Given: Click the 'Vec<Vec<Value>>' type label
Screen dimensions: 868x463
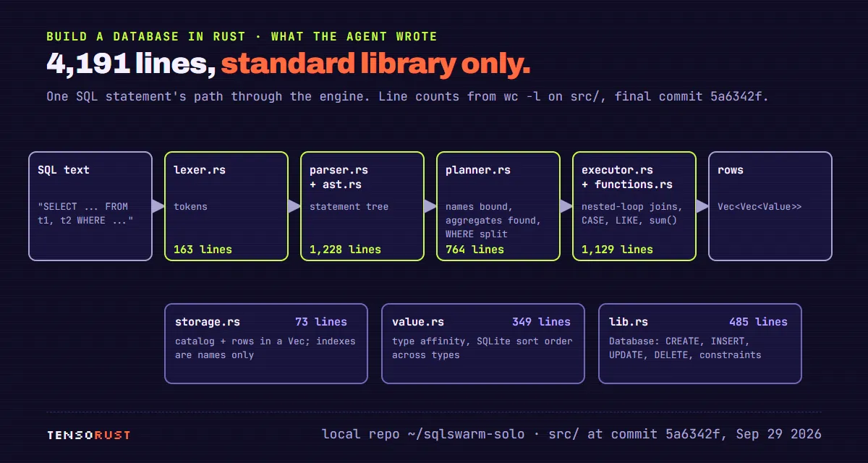Looking at the screenshot, I should 759,206.
